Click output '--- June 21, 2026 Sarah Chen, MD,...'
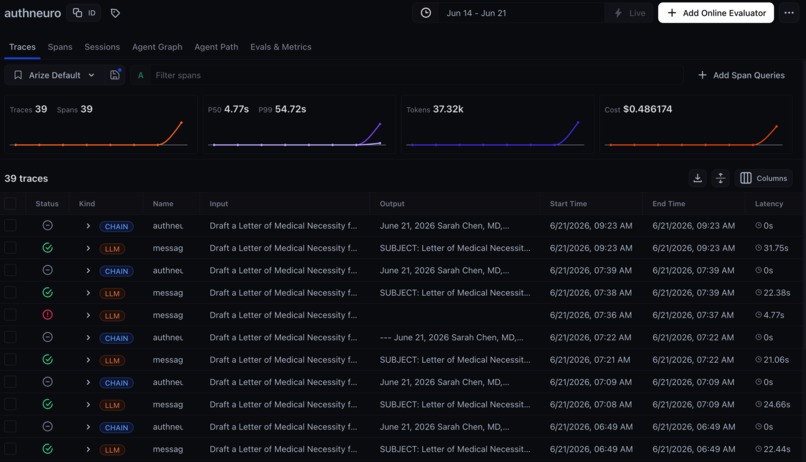 tap(451, 337)
